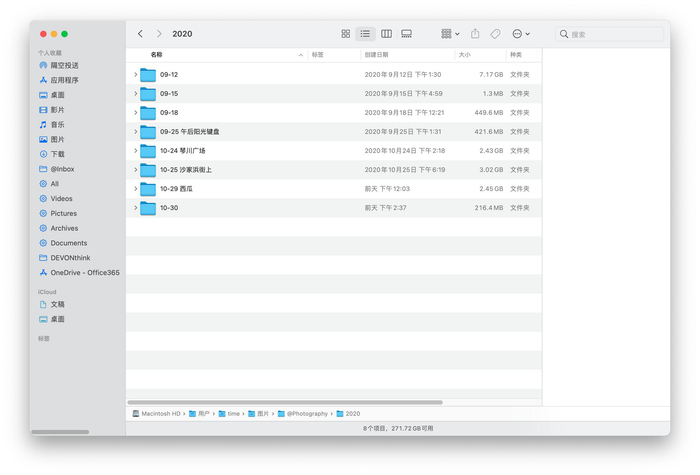Click the 10-29 西瓜 folder icon
Image resolution: width=700 pixels, height=475 pixels.
click(148, 189)
